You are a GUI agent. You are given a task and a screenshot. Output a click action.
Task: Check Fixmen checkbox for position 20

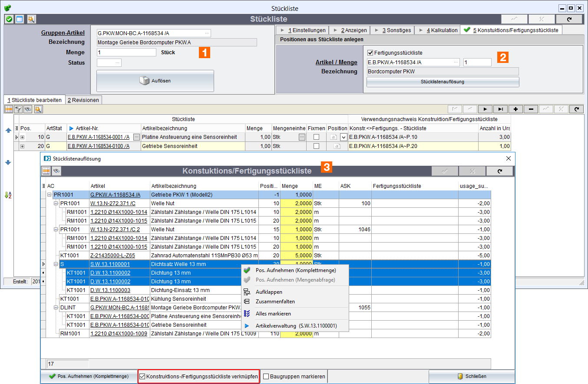point(316,146)
